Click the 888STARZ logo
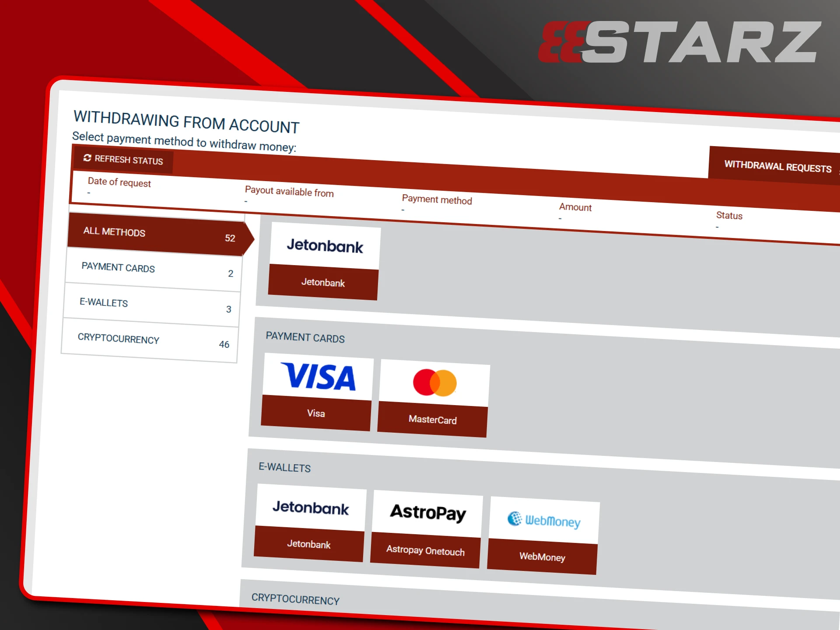This screenshot has height=630, width=840. click(679, 42)
